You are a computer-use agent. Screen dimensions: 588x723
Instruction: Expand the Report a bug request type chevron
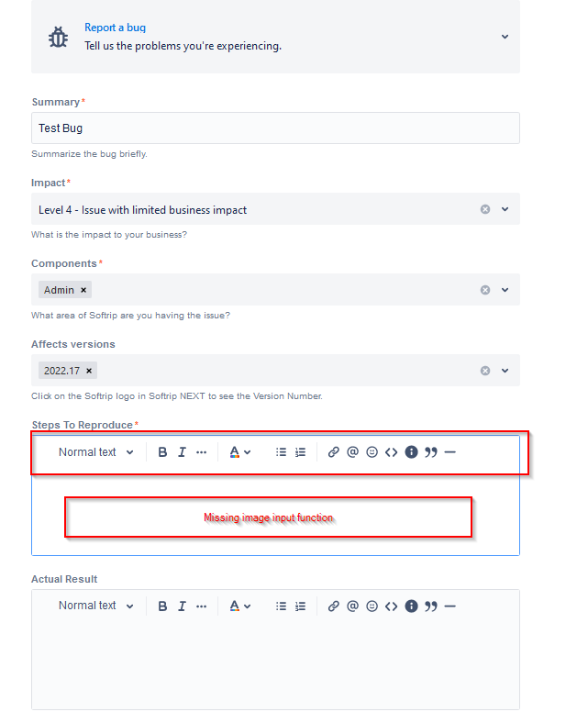click(x=505, y=37)
